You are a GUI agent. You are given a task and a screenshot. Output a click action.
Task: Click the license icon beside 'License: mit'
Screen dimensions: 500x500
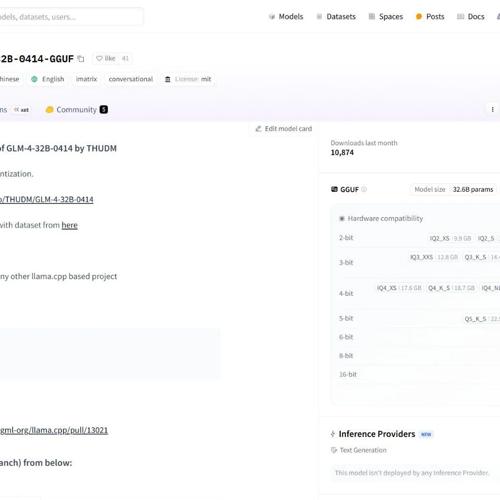[x=168, y=79]
